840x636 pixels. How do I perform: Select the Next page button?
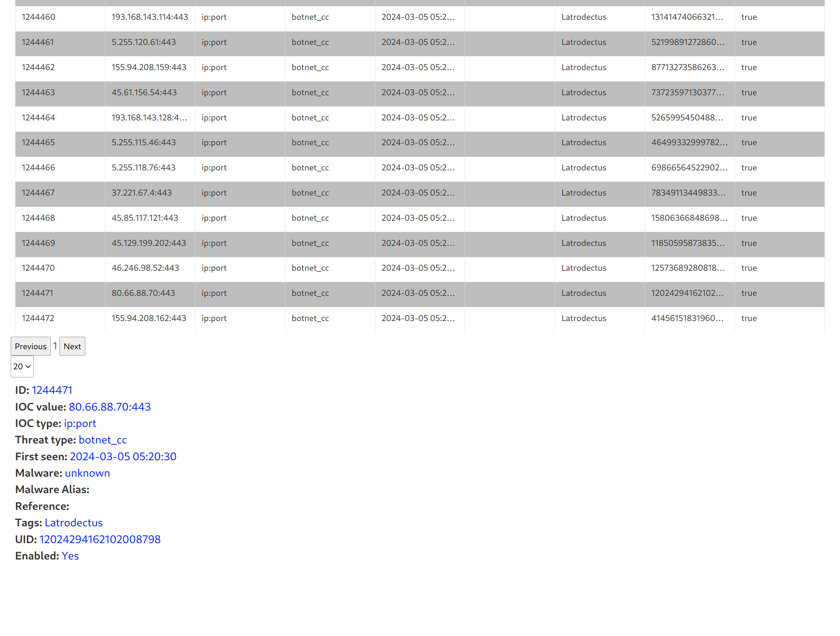click(72, 346)
